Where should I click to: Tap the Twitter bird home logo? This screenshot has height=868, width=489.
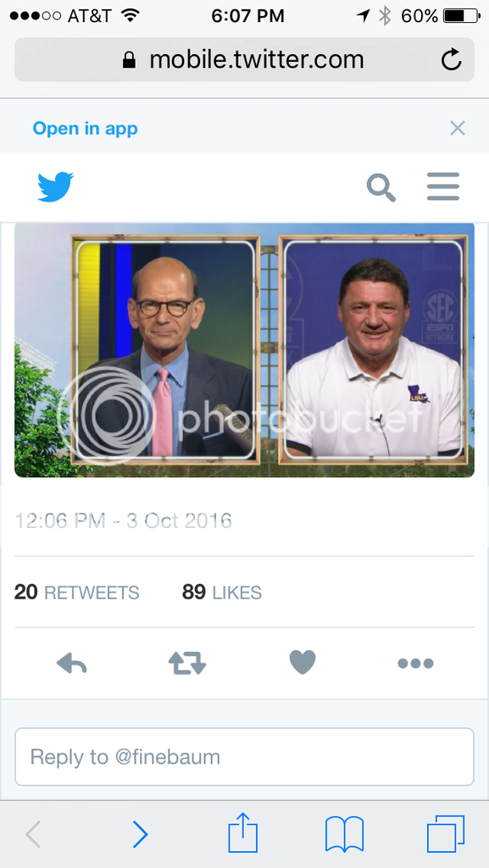pos(55,186)
